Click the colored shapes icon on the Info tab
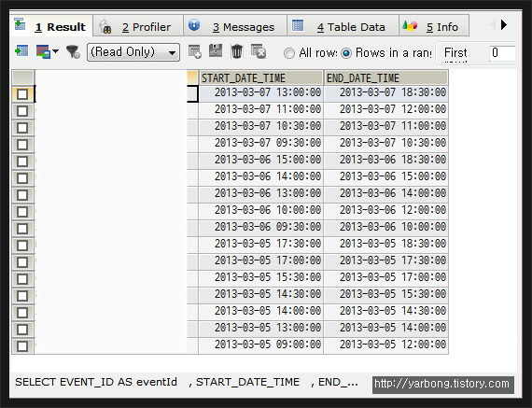 point(410,25)
